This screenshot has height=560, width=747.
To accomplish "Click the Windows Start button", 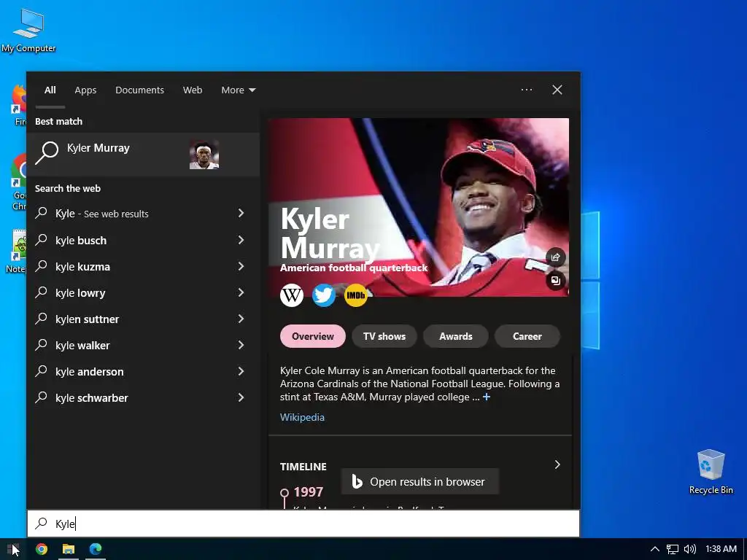I will (13, 549).
